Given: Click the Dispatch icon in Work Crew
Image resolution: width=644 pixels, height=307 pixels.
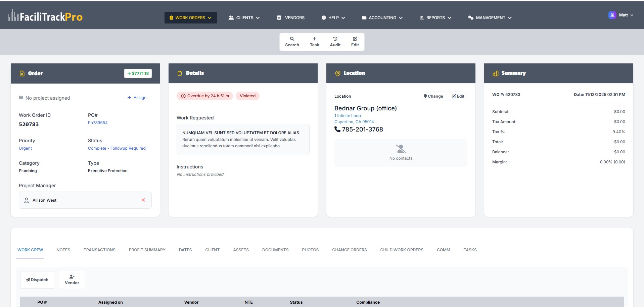Looking at the screenshot, I should click(29, 279).
